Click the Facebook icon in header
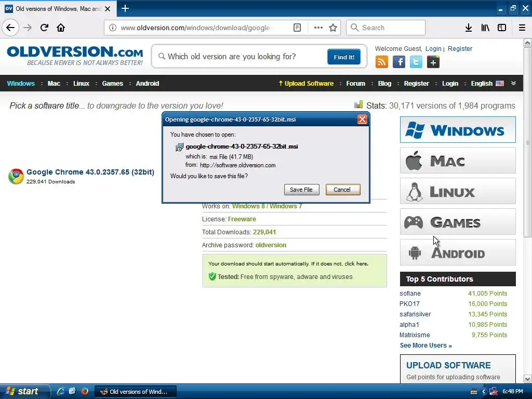532x399 pixels. pos(399,62)
